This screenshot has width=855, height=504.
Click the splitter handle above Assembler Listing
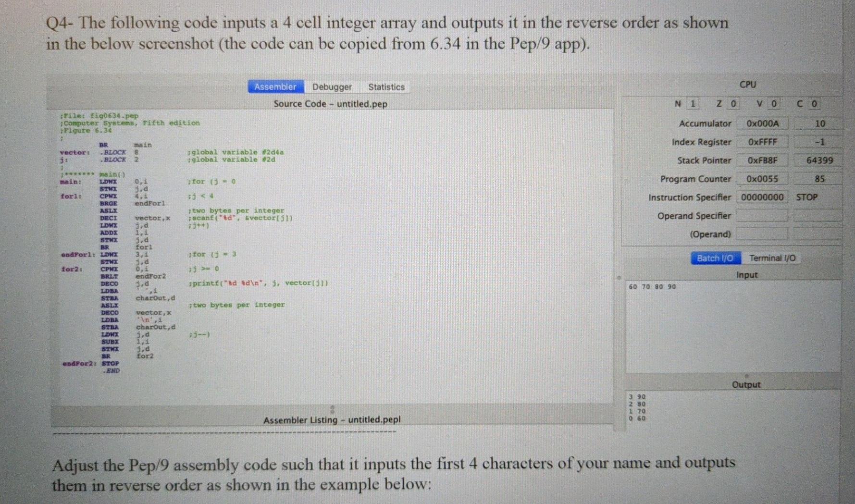point(332,410)
